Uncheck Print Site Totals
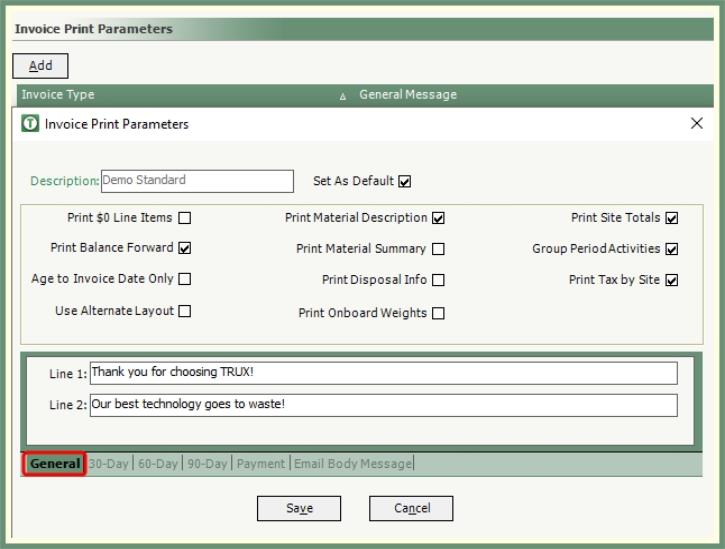The height and width of the screenshot is (549, 725). click(671, 218)
